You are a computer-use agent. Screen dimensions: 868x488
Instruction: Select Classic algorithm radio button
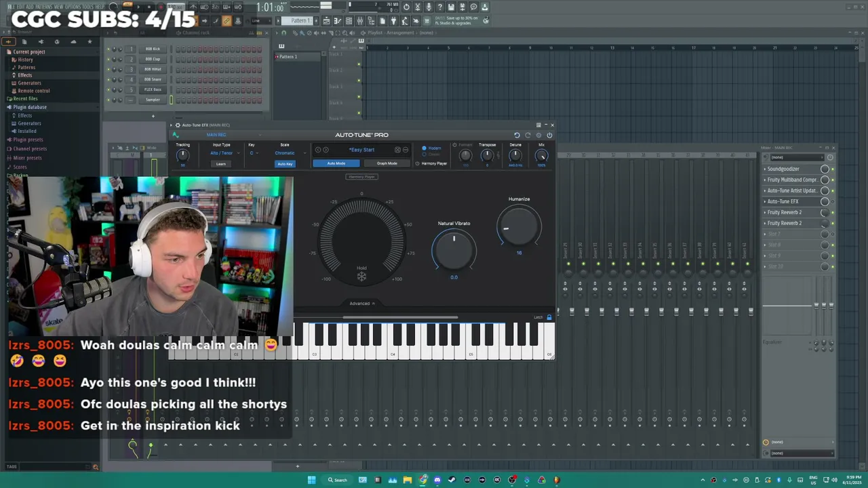(424, 155)
